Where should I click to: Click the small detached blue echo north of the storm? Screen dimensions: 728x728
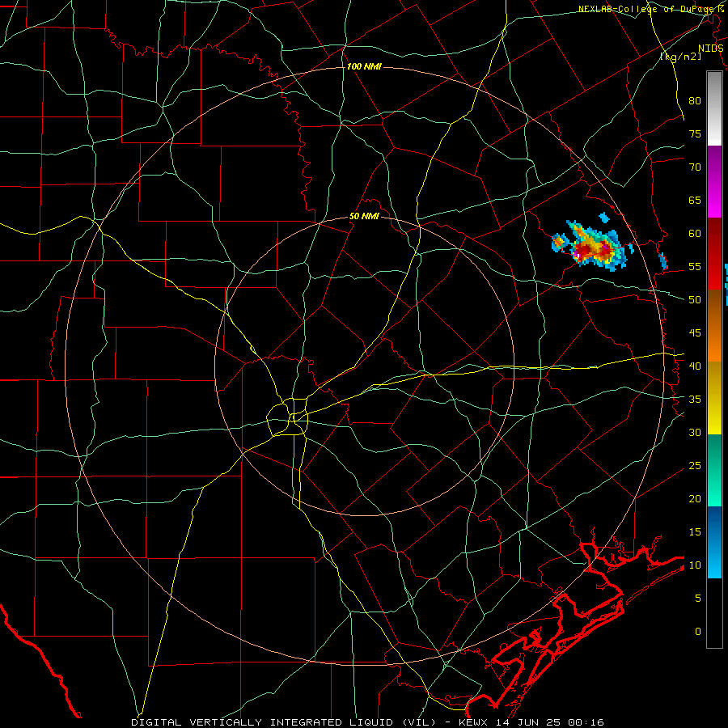click(604, 218)
